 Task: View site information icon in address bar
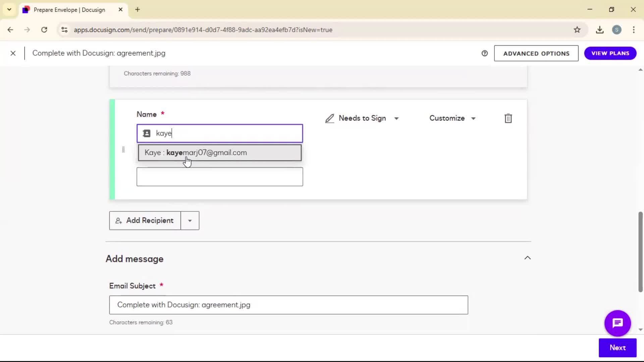64,30
